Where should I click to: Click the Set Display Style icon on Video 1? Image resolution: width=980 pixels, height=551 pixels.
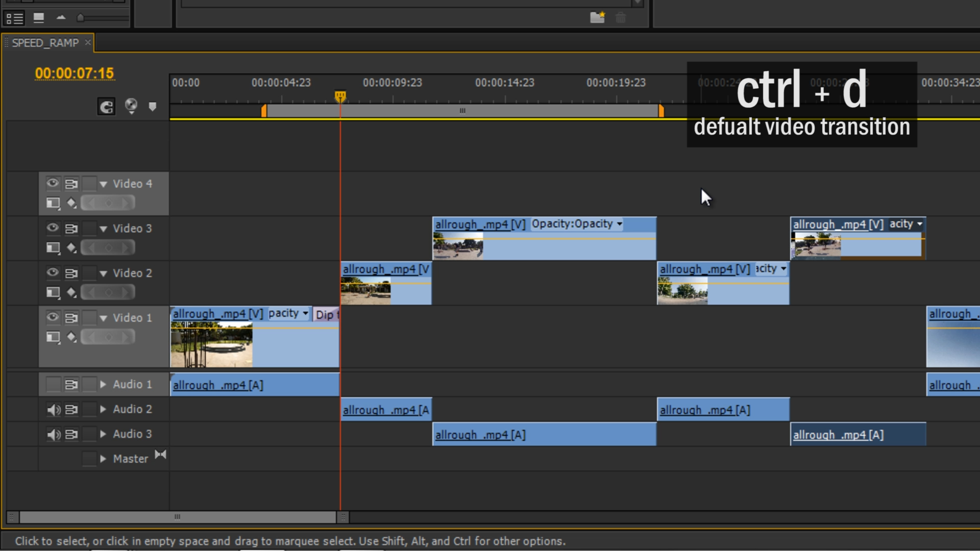coord(53,337)
